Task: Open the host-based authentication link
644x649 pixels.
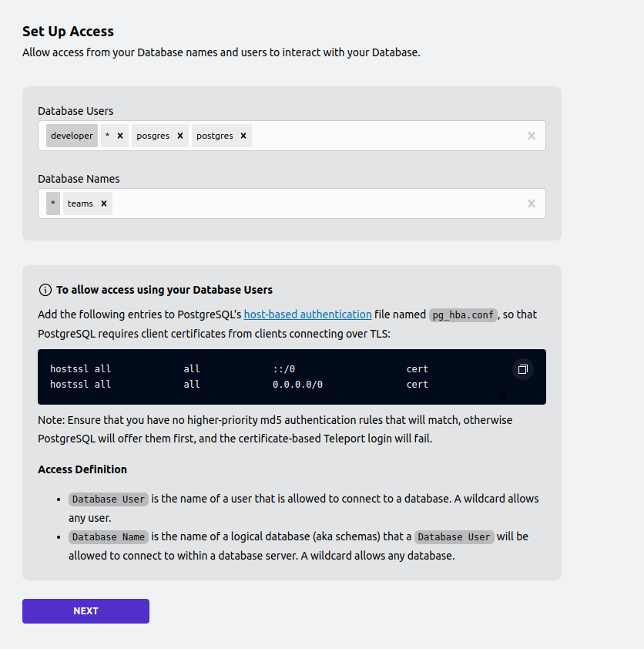Action: pyautogui.click(x=307, y=314)
